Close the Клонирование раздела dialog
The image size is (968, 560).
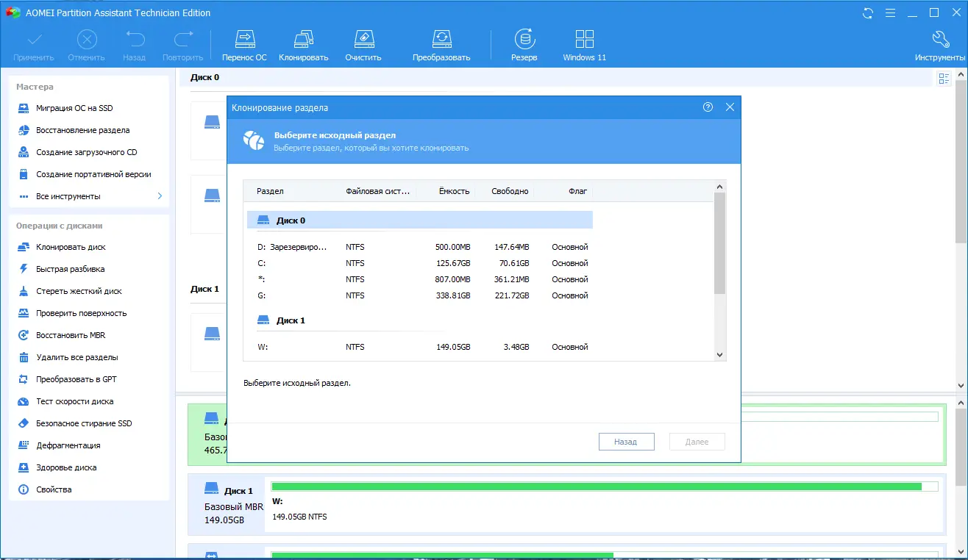(730, 107)
